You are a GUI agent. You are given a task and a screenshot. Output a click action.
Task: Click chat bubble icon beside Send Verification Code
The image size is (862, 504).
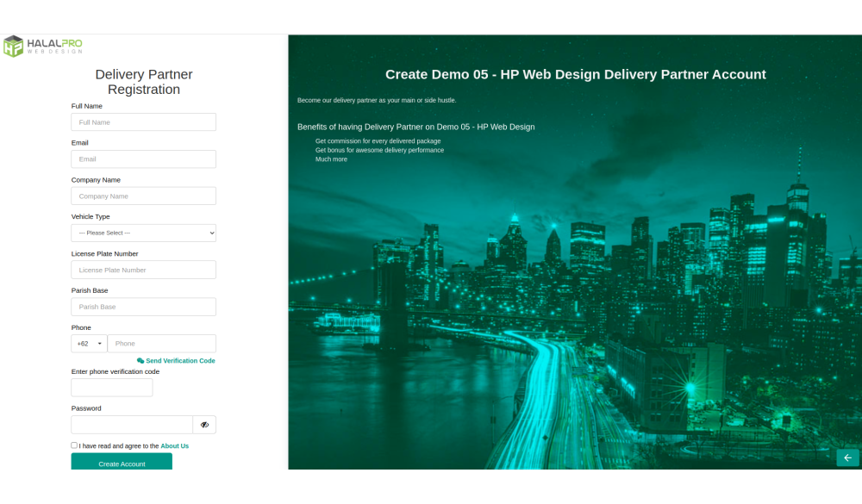click(x=141, y=361)
